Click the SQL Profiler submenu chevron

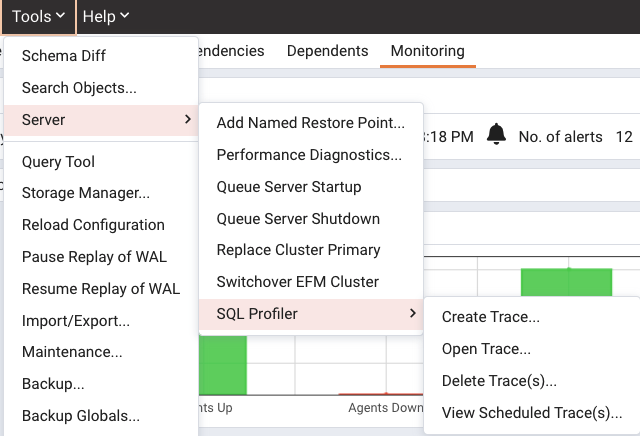[x=413, y=313]
